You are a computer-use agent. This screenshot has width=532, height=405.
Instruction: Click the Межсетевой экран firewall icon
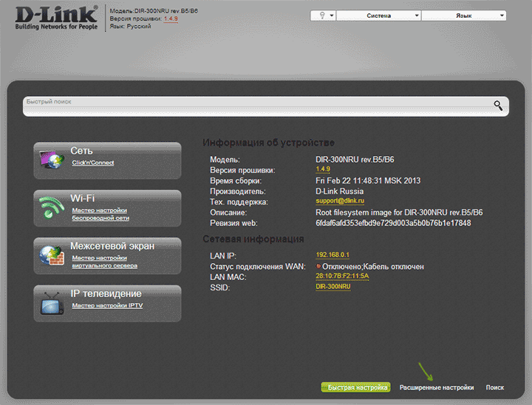[x=52, y=254]
